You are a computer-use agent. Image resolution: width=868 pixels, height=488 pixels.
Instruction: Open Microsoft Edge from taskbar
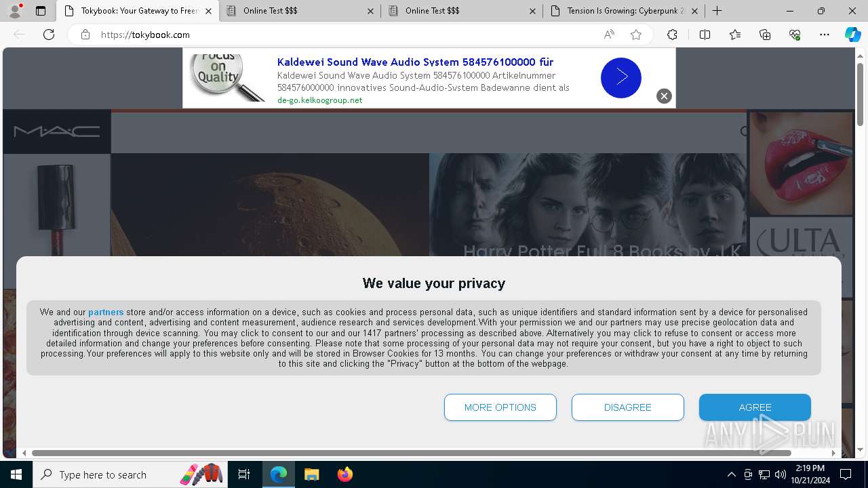click(x=279, y=474)
